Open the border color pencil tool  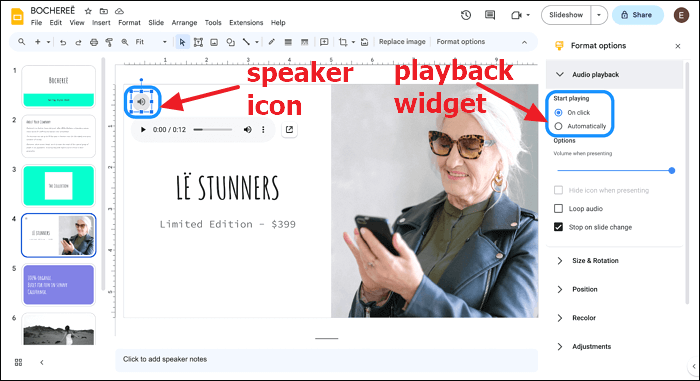271,42
